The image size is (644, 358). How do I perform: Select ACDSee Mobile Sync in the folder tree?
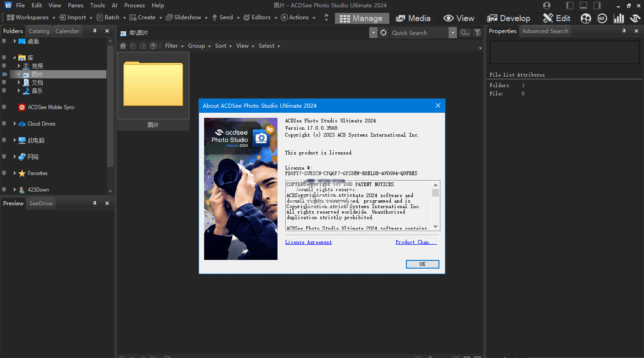click(51, 107)
